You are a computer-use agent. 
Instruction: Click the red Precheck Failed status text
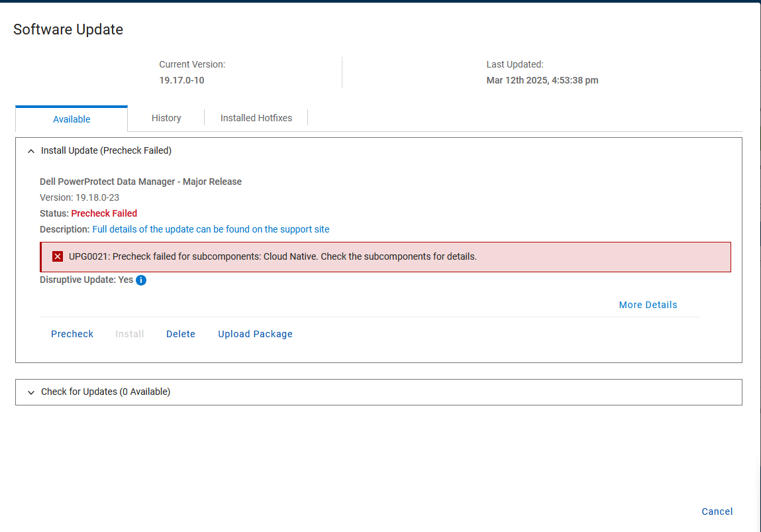point(104,213)
